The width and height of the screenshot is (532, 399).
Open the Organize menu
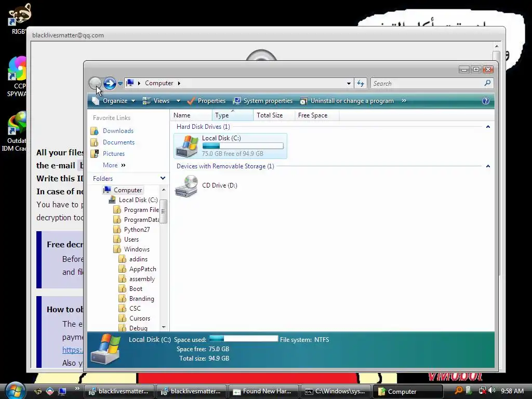point(114,101)
